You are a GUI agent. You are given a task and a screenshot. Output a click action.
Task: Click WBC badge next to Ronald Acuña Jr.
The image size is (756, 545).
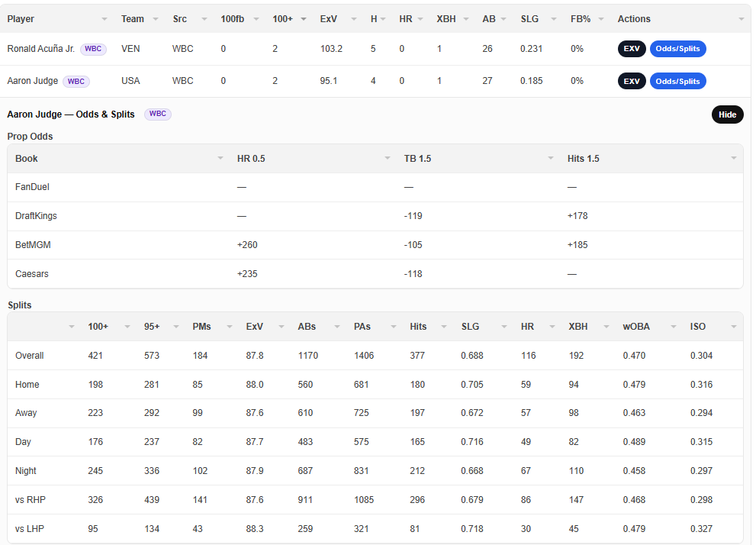coord(93,49)
